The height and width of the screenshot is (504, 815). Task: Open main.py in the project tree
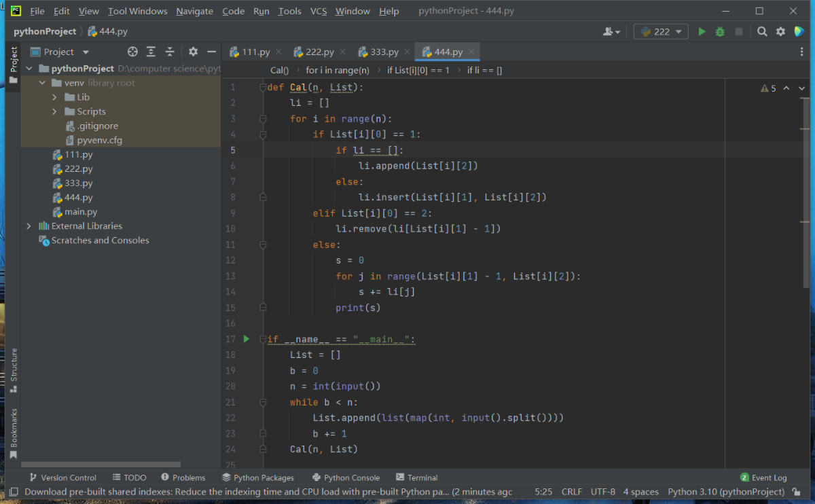(x=80, y=212)
